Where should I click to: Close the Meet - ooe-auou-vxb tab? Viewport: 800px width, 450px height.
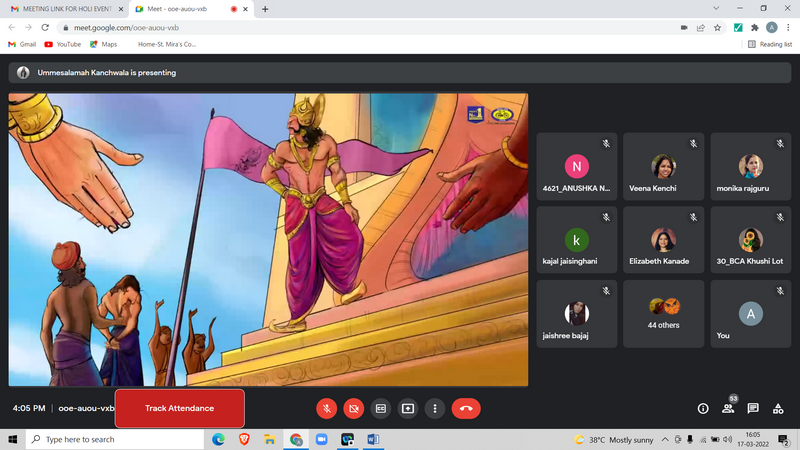tap(245, 9)
